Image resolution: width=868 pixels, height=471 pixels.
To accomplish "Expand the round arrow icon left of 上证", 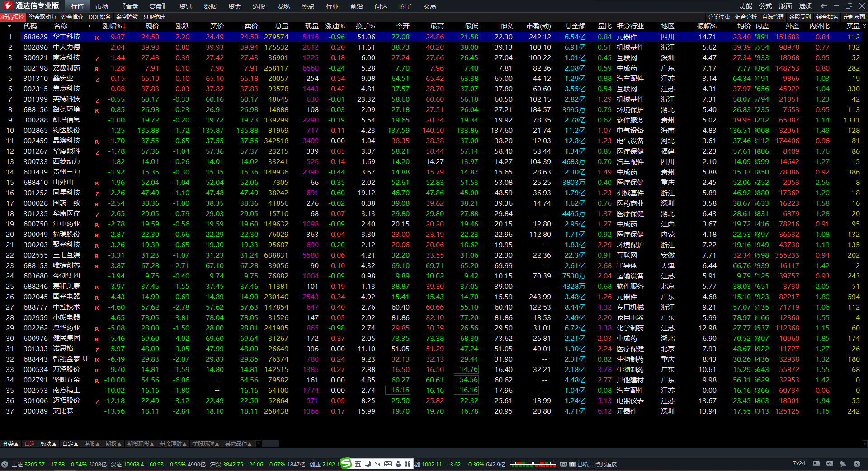I will pos(5,464).
